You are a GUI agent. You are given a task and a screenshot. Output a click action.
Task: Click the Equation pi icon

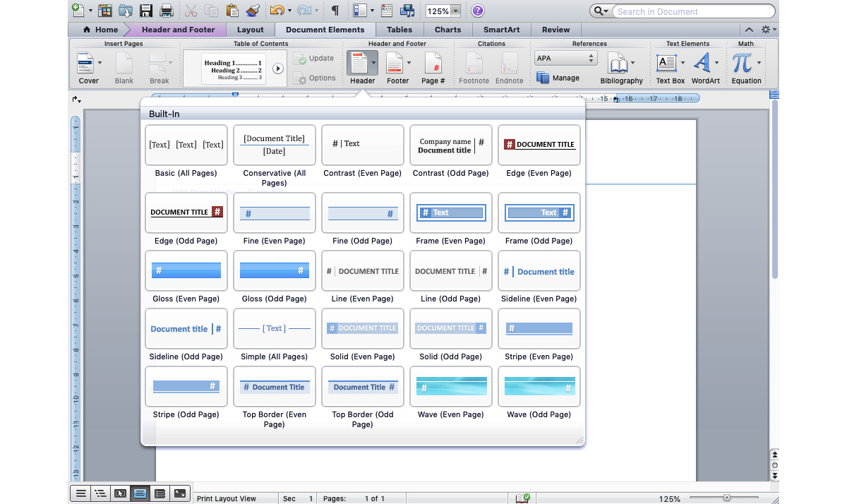click(742, 64)
